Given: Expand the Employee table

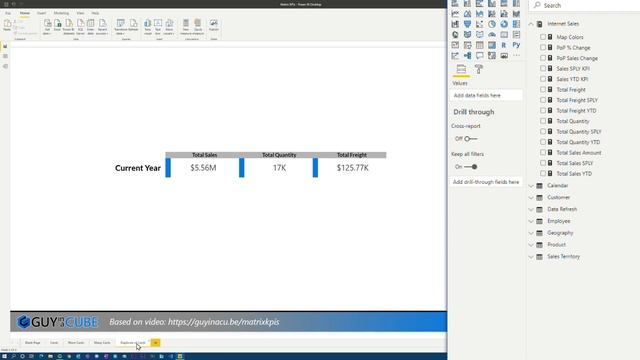Looking at the screenshot, I should click(531, 221).
